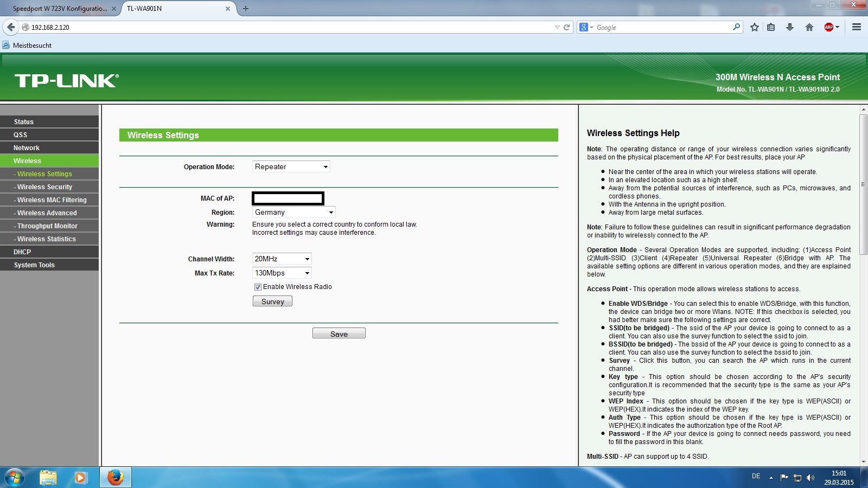Select Wireless Settings submenu
868x488 pixels.
pos(49,174)
